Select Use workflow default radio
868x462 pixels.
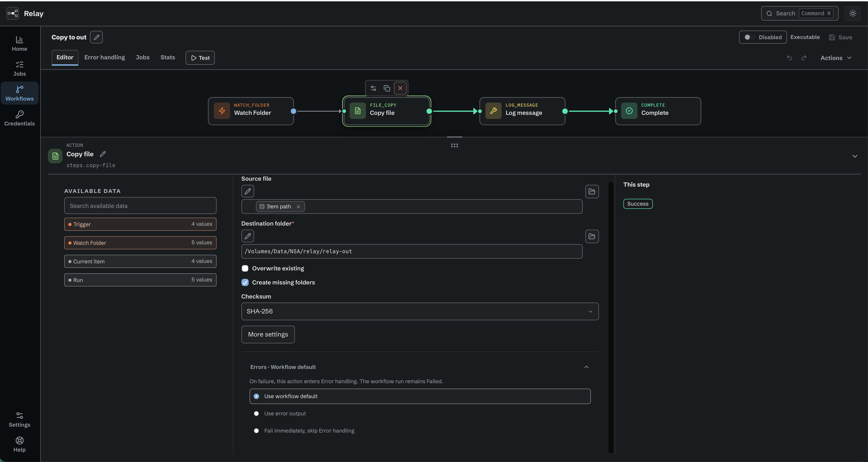[x=256, y=396]
